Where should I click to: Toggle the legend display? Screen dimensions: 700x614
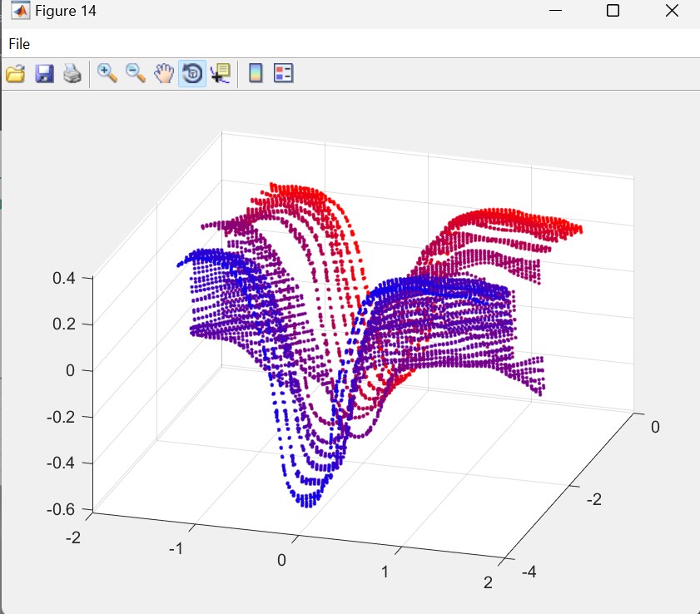(x=284, y=74)
